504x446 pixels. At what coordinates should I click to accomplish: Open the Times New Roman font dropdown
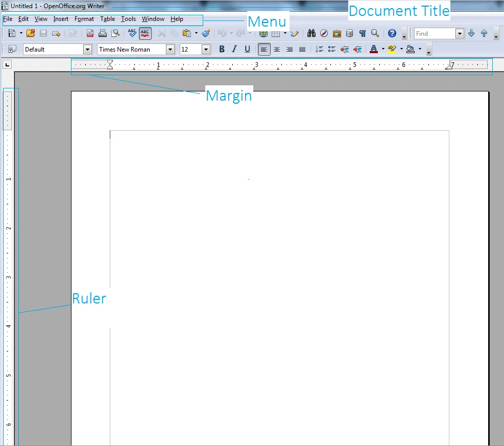[171, 50]
